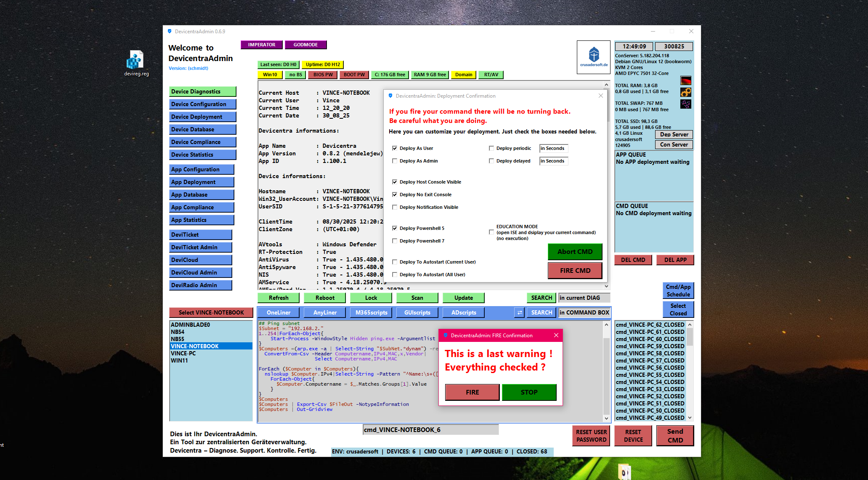Uncheck Deploy Host Console Visible

tap(395, 182)
